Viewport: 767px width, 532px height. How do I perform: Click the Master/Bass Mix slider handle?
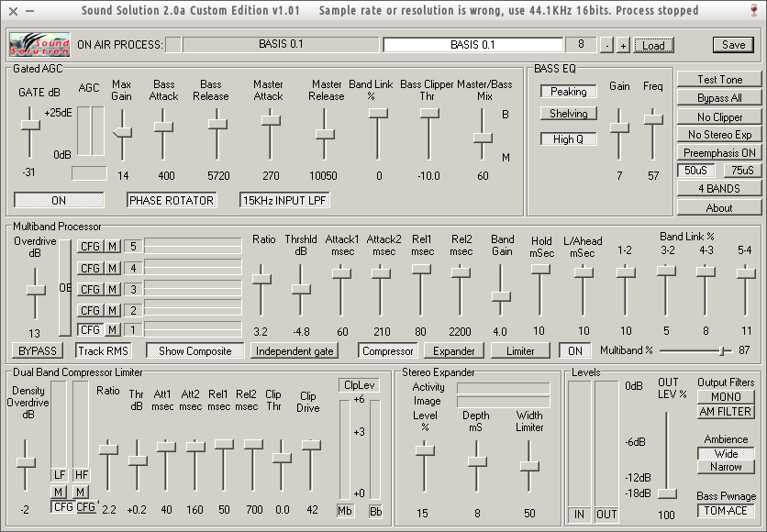tap(483, 138)
